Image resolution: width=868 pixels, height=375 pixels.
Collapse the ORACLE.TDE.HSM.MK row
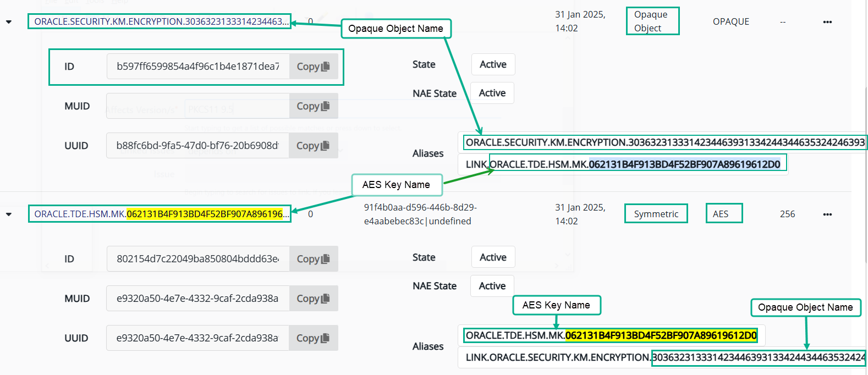pyautogui.click(x=9, y=214)
